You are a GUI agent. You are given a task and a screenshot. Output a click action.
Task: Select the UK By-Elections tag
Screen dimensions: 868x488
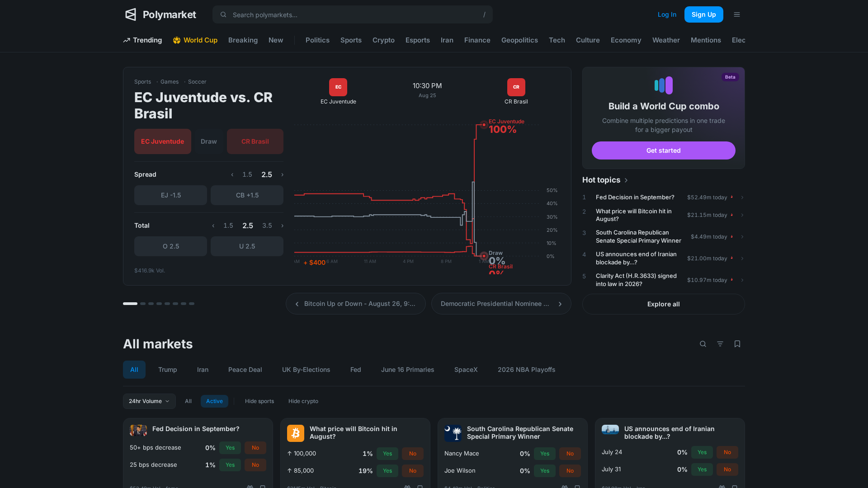pyautogui.click(x=306, y=370)
